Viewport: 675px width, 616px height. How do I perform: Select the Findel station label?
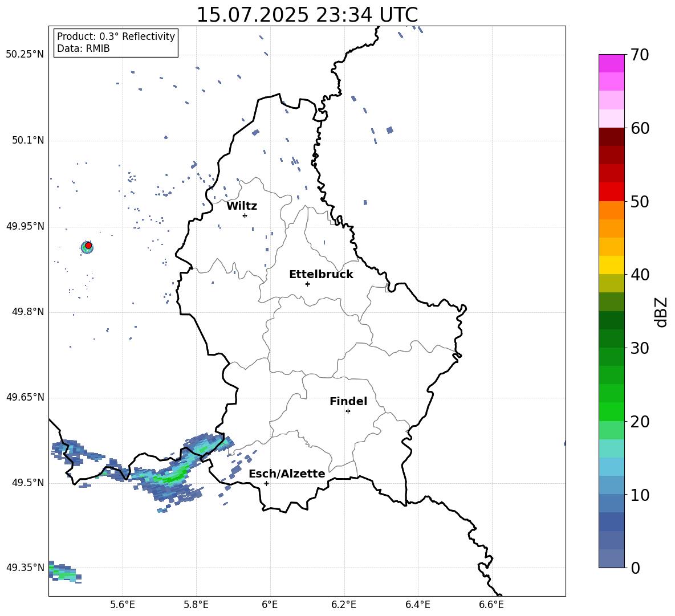click(x=348, y=401)
